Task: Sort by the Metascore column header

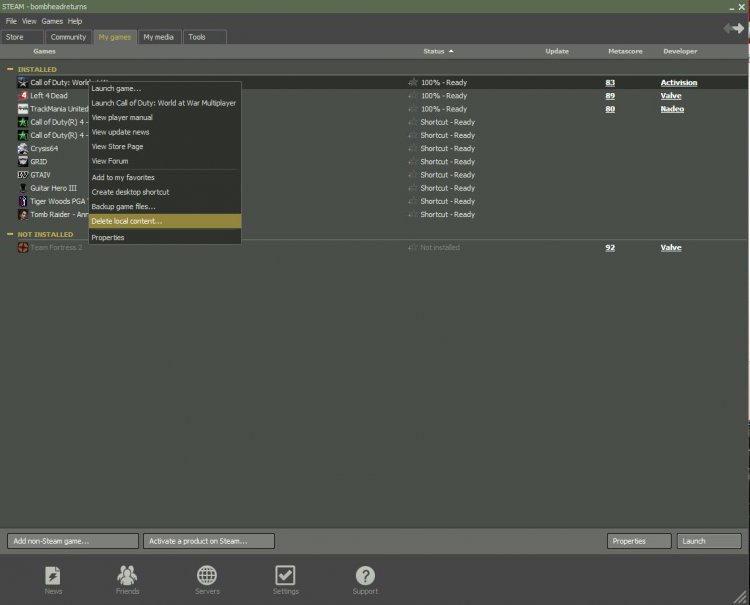Action: [x=625, y=51]
